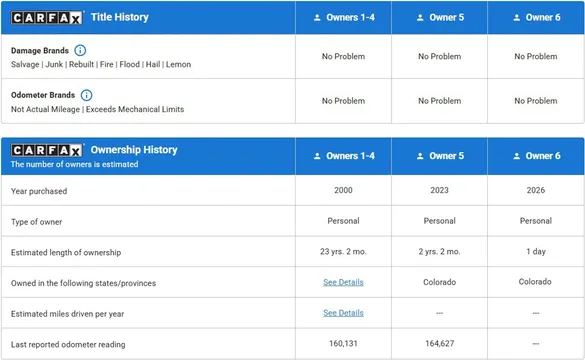This screenshot has width=585, height=360.
Task: Select Owner 5 column header in Ownership History
Action: click(x=439, y=156)
